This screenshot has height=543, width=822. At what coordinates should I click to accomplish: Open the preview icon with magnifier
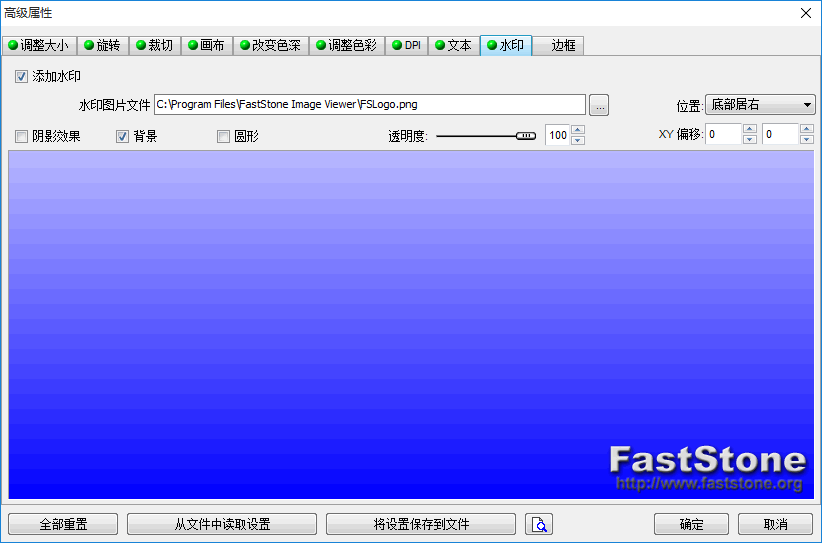[538, 524]
